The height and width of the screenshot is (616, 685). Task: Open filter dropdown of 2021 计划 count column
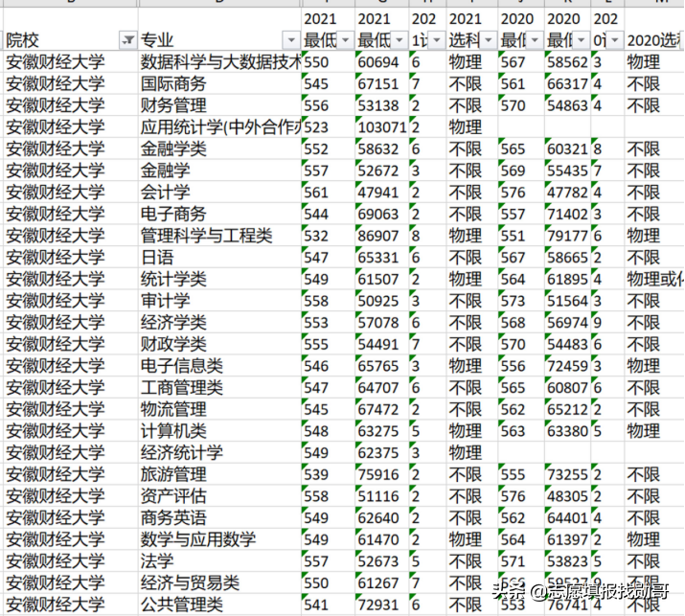437,40
